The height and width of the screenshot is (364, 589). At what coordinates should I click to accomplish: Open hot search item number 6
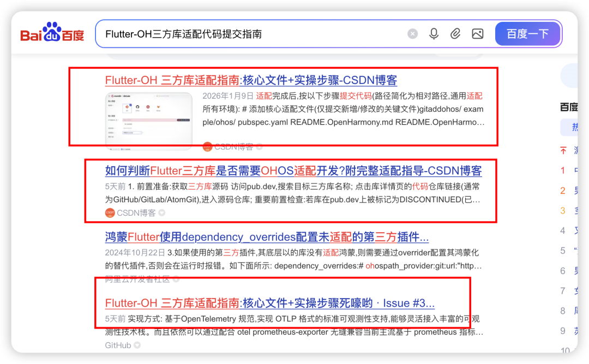coord(569,271)
